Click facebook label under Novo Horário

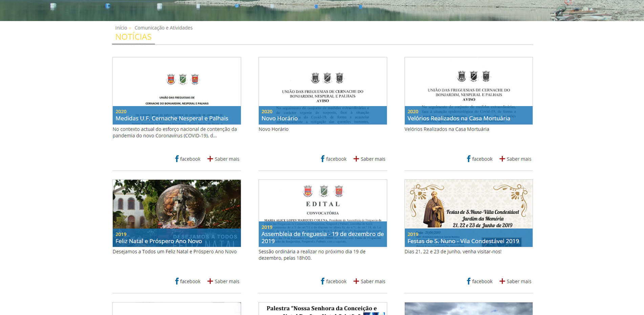pyautogui.click(x=336, y=159)
